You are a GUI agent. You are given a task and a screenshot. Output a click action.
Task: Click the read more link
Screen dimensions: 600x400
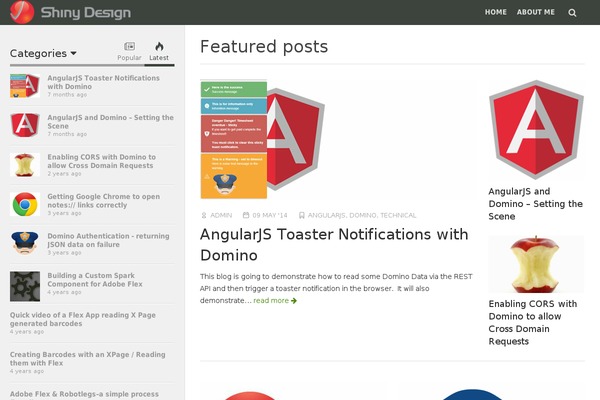tap(275, 300)
